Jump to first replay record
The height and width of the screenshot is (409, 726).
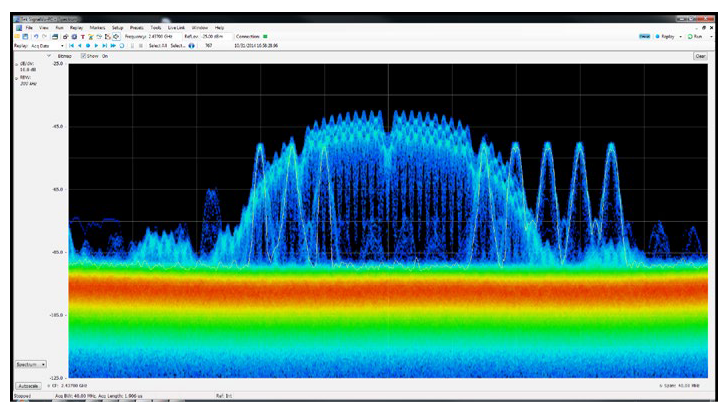(x=72, y=45)
